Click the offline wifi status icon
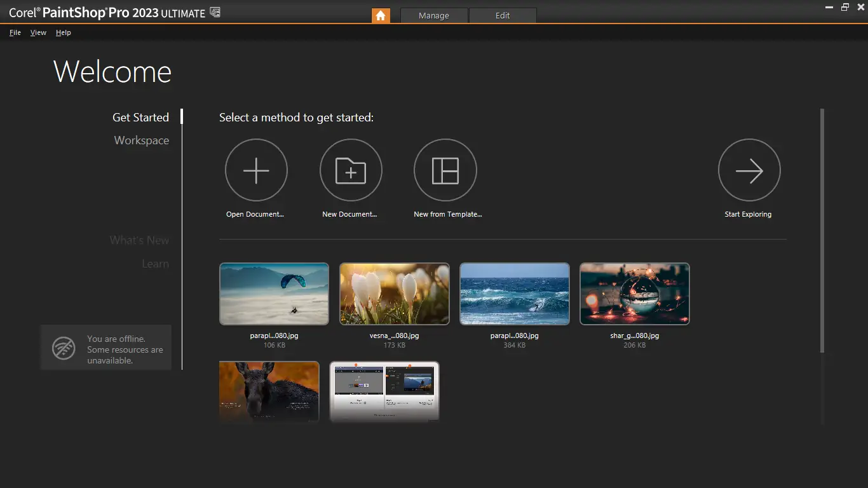Image resolution: width=868 pixels, height=488 pixels. pyautogui.click(x=64, y=348)
